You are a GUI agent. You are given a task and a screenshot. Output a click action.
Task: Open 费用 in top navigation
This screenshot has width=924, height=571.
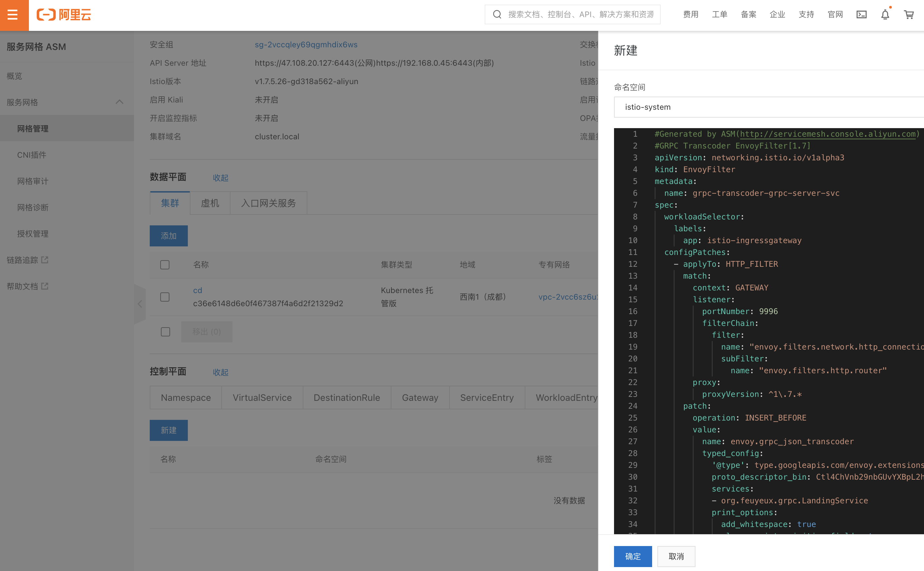(x=690, y=14)
